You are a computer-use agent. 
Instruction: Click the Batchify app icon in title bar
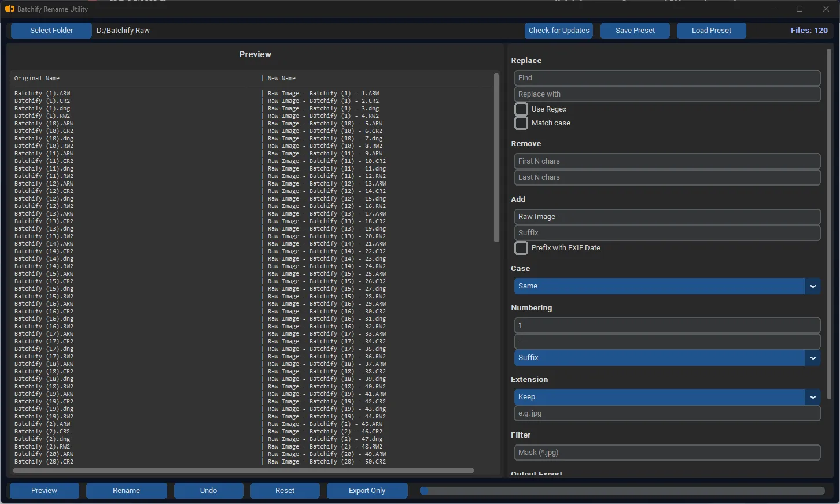(9, 9)
